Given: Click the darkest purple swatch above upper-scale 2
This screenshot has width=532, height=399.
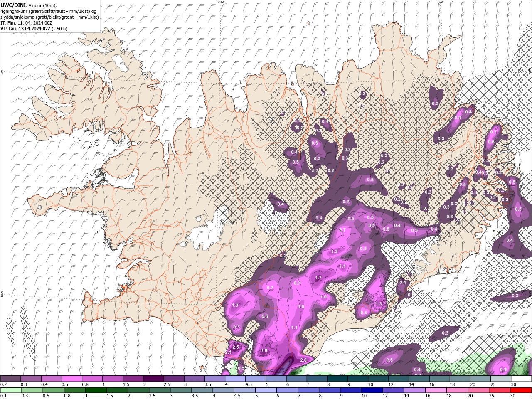Looking at the screenshot, I should pyautogui.click(x=153, y=379).
